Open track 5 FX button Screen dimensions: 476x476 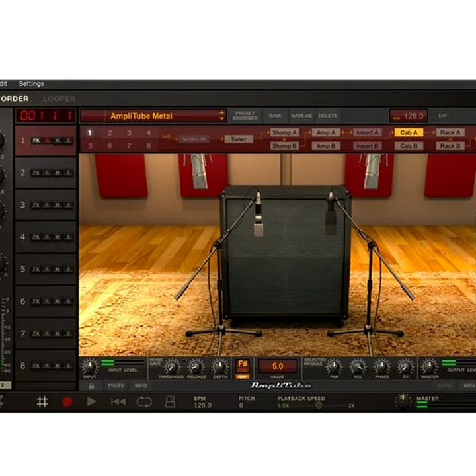tap(36, 269)
